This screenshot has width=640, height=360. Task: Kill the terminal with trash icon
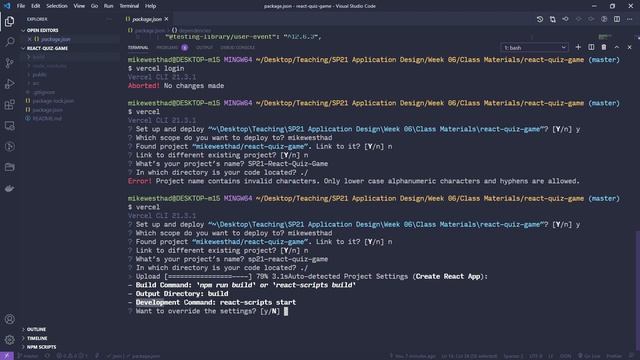[604, 47]
